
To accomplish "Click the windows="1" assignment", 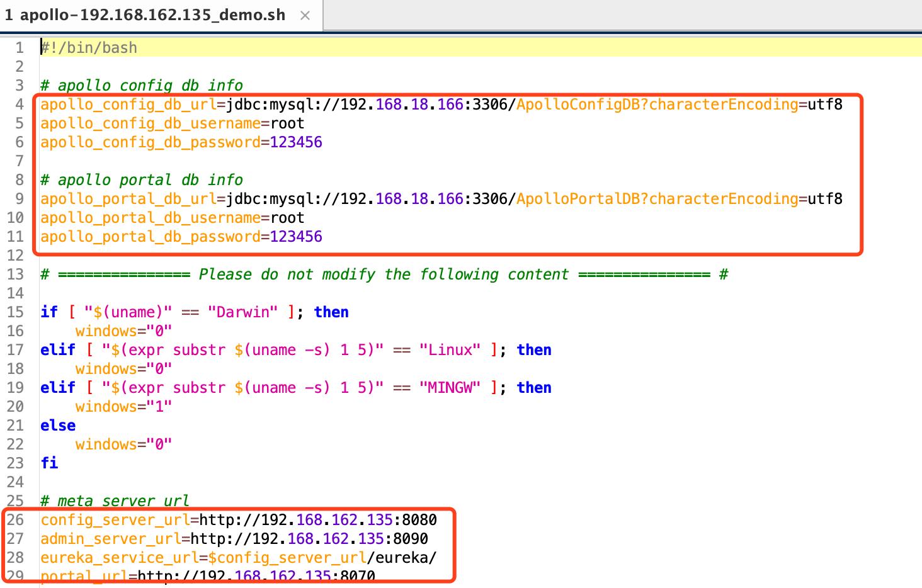I will [124, 407].
